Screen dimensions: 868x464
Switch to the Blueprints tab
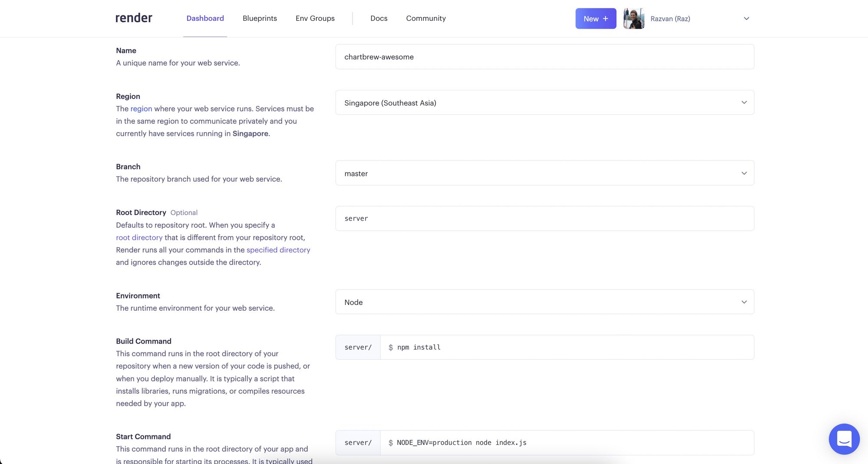point(260,18)
